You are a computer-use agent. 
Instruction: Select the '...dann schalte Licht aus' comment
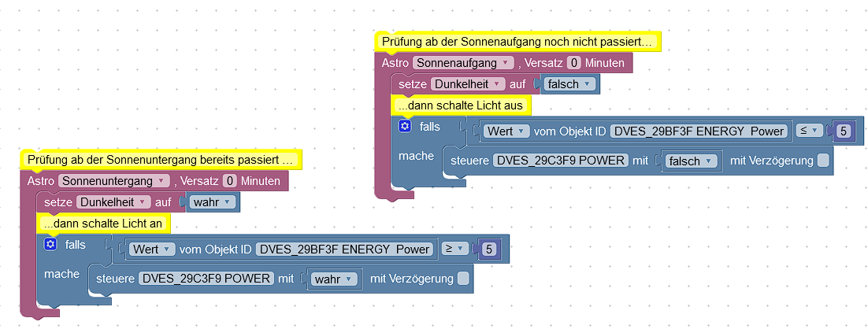coord(461,105)
